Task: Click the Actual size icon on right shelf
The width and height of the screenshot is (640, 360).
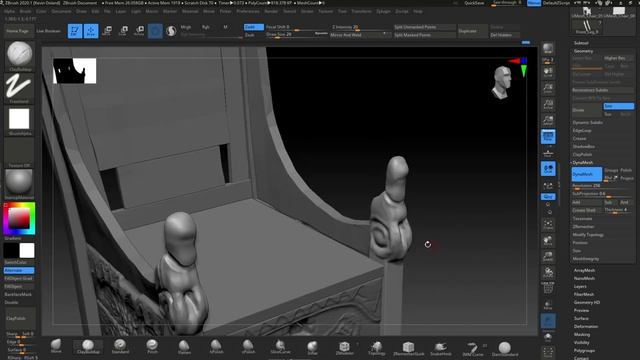Action: click(548, 104)
